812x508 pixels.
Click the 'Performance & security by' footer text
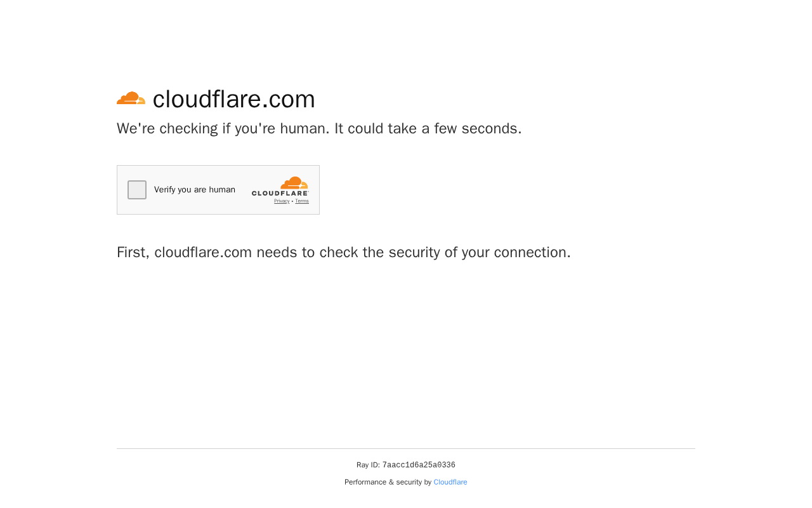[x=388, y=483]
